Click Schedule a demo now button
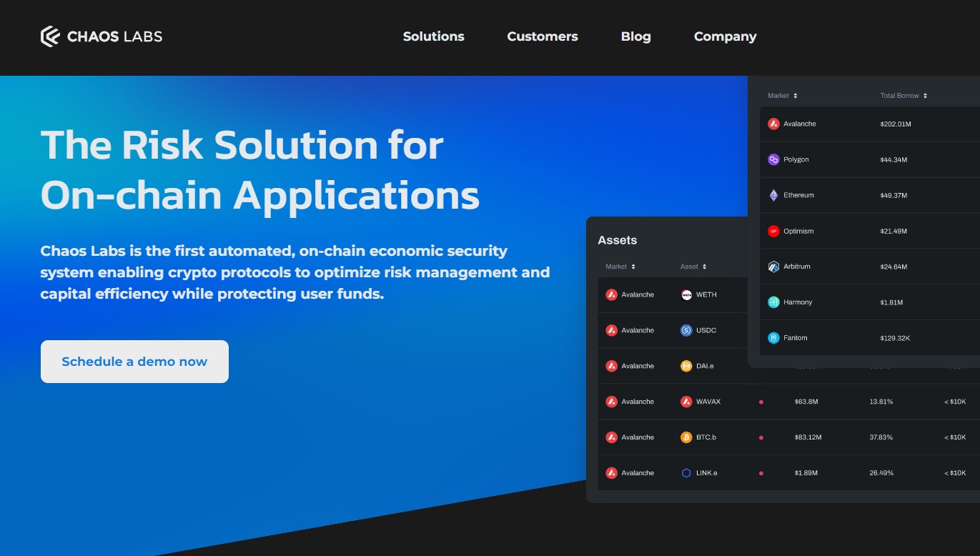The image size is (980, 556). coord(134,362)
